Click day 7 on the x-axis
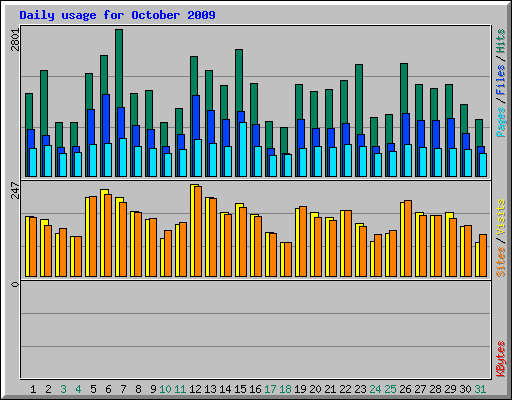Image resolution: width=512 pixels, height=400 pixels. (123, 389)
